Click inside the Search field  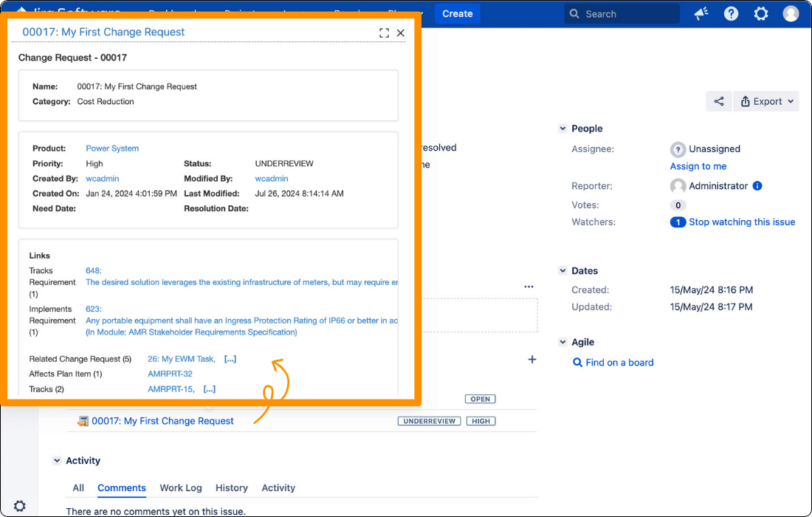[622, 13]
